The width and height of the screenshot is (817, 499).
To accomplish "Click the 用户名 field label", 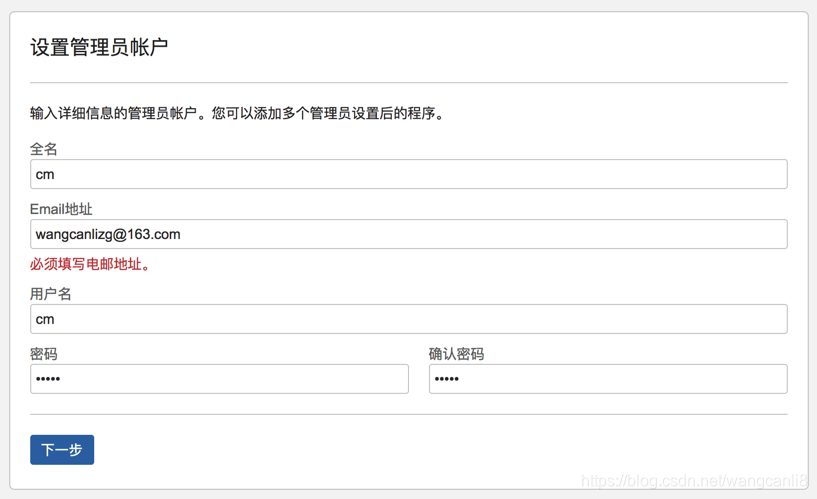I will point(51,294).
